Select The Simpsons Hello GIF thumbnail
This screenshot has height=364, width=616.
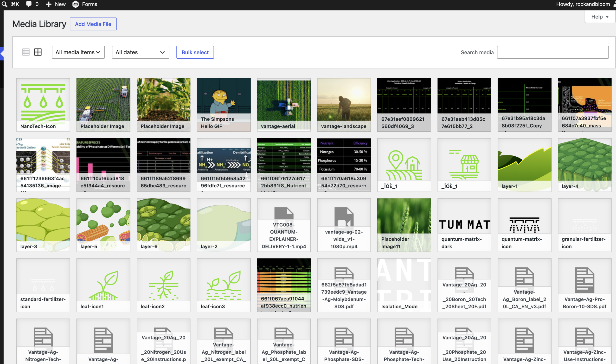point(224,105)
